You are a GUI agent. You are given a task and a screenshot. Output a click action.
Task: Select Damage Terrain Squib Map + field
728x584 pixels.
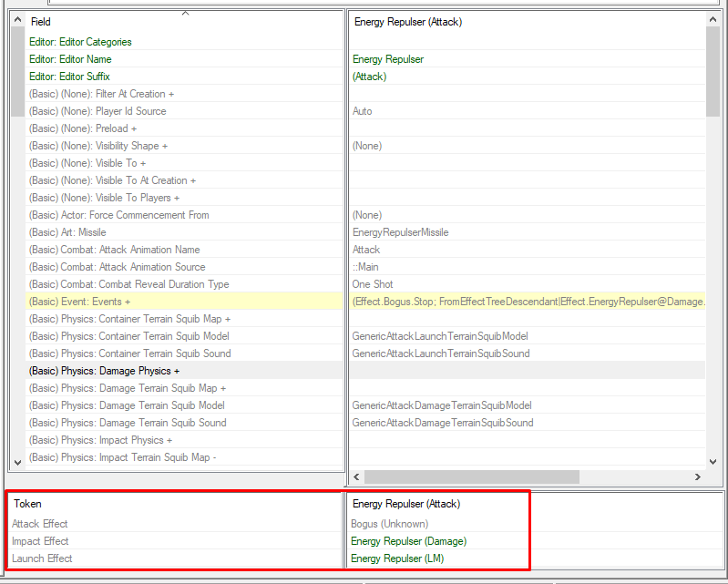click(184, 388)
